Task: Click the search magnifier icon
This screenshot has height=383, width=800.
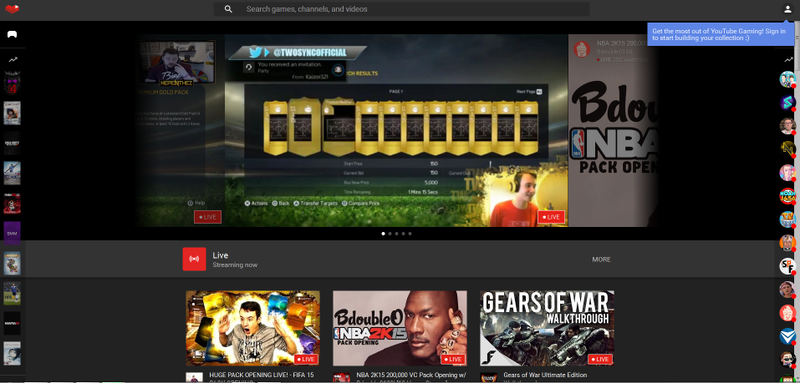Action: 228,9
